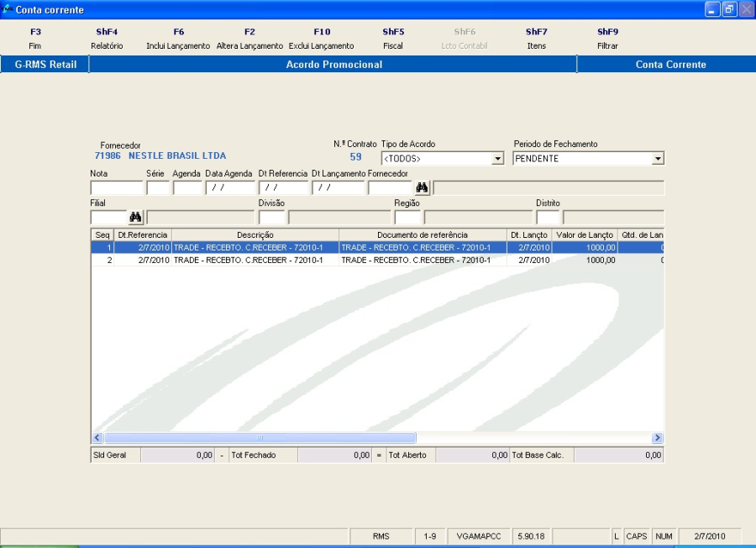756x548 pixels.
Task: Click the Tot Fechado value field
Action: [334, 455]
